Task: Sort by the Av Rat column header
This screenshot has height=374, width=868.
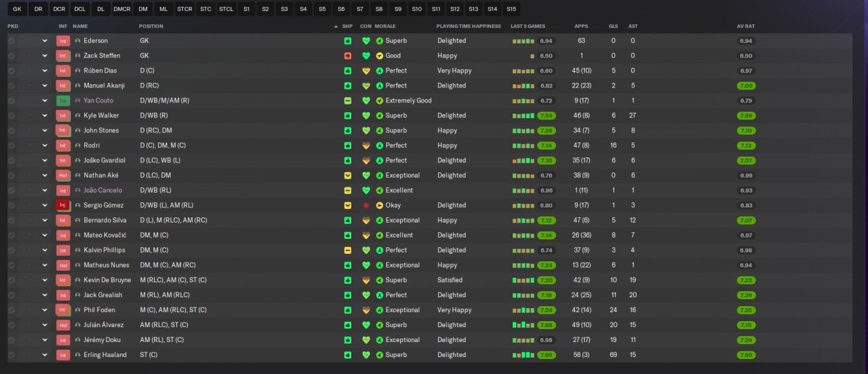Action: (746, 26)
